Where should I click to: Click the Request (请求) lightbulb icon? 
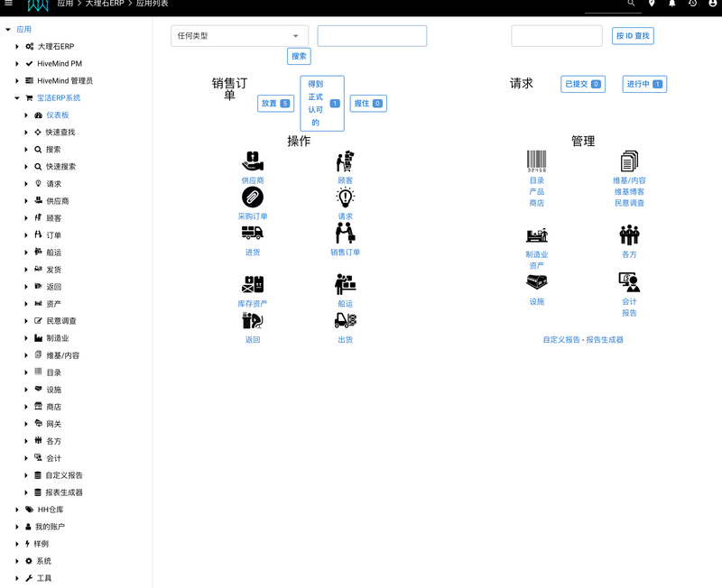[x=345, y=197]
